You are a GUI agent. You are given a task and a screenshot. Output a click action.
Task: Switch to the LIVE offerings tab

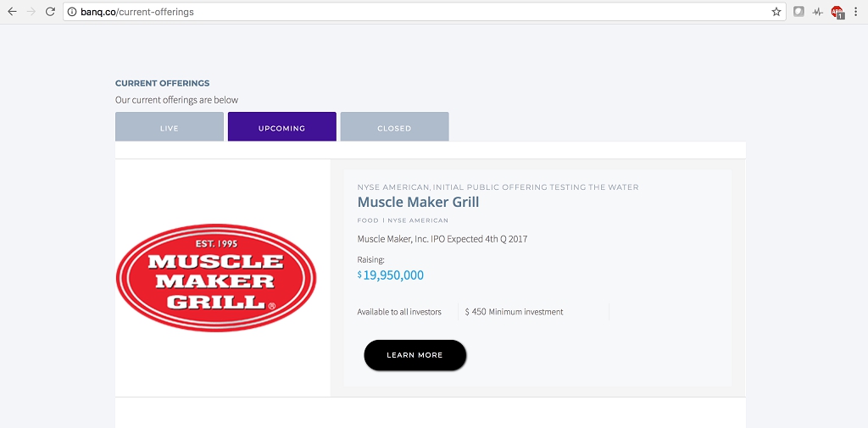click(170, 127)
